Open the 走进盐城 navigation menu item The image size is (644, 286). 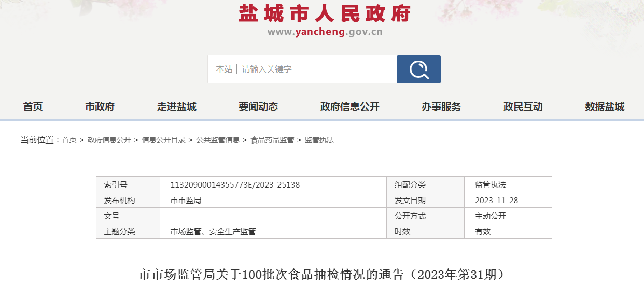click(177, 107)
